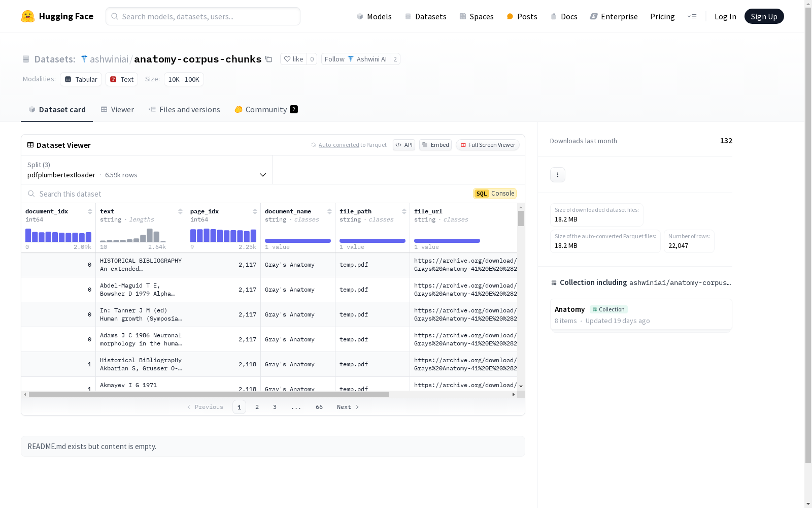Open the three-dot options menu in sidebar
Viewport: 812px width, 508px height.
558,175
